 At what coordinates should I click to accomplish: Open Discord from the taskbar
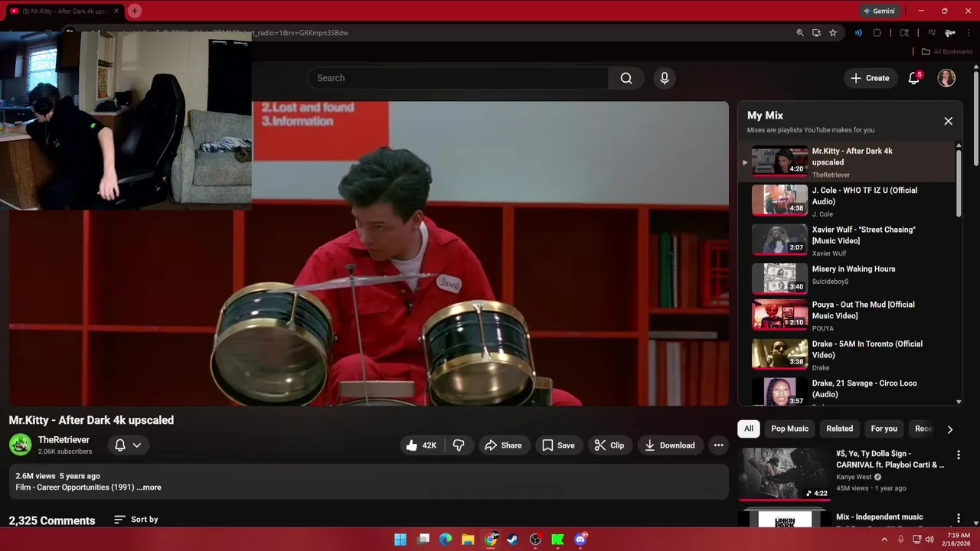tap(580, 540)
